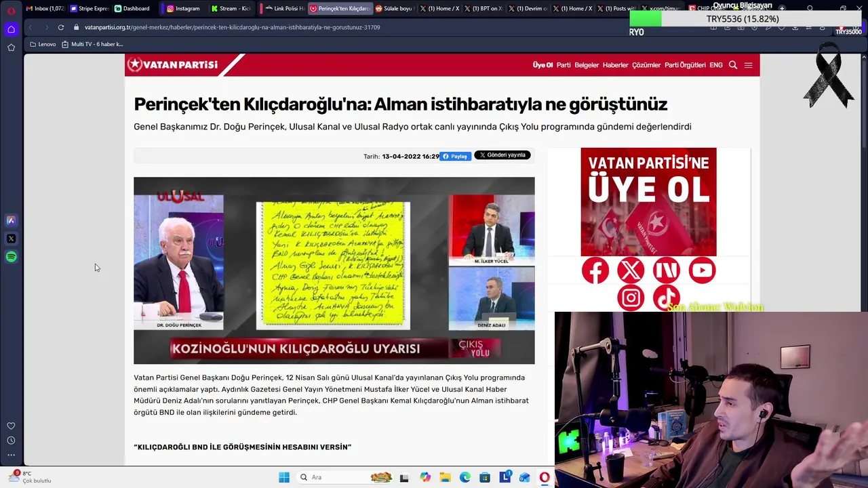Image resolution: width=868 pixels, height=488 pixels.
Task: Open Haberler menu item
Action: tap(616, 65)
